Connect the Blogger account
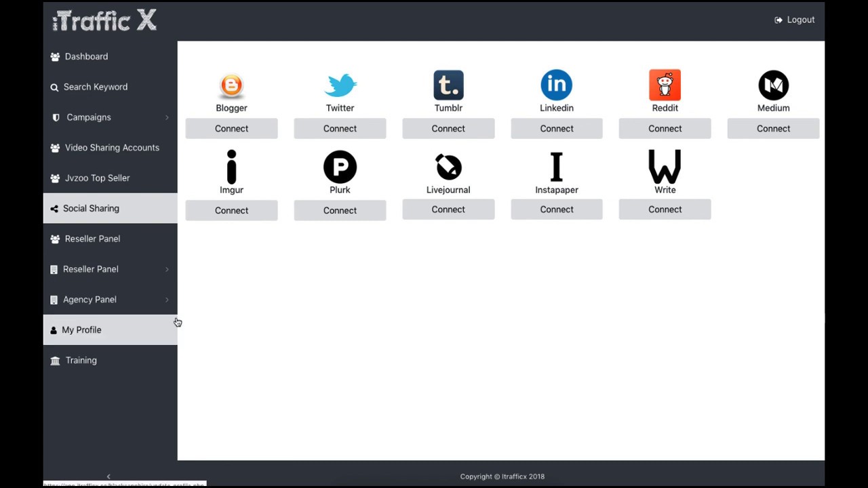 click(x=231, y=128)
